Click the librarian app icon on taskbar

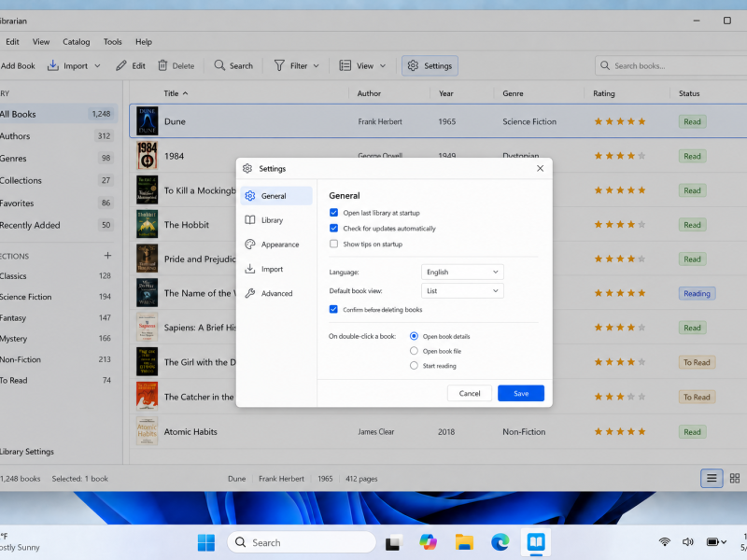(x=536, y=542)
